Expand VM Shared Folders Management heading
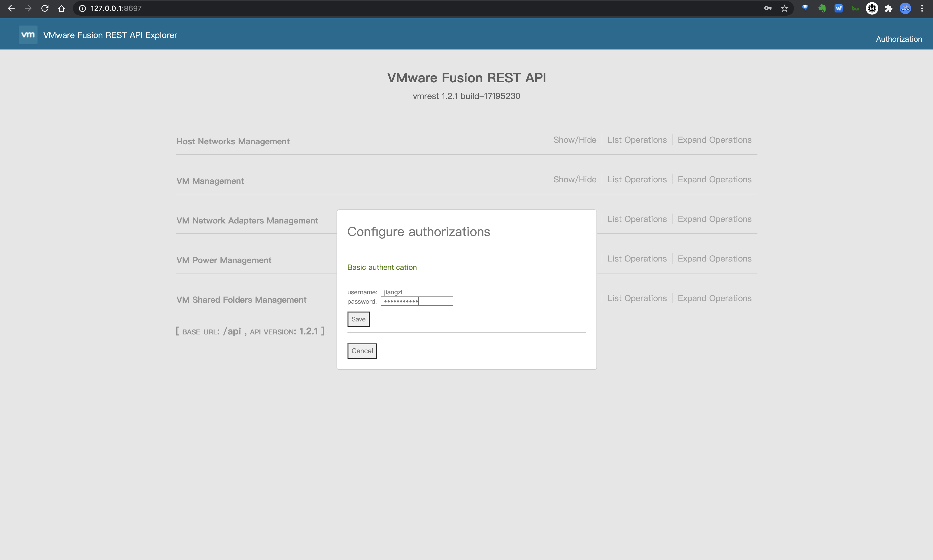This screenshot has width=933, height=560. [241, 300]
